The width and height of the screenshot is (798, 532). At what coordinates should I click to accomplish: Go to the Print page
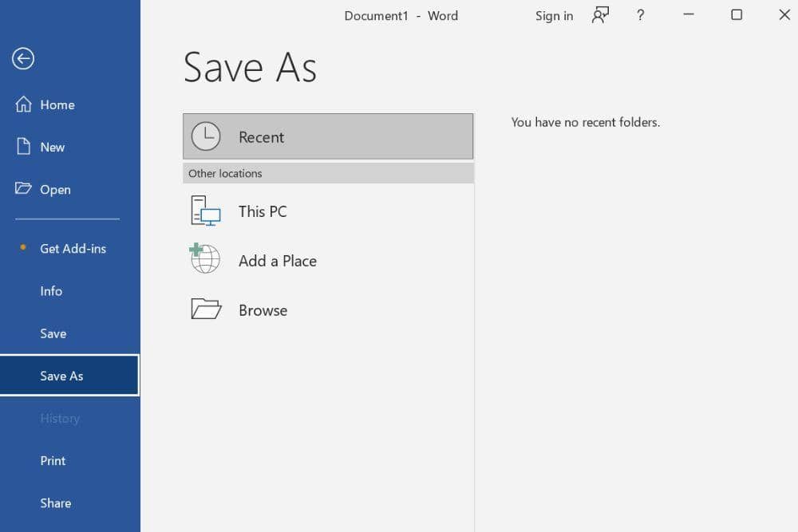point(53,460)
